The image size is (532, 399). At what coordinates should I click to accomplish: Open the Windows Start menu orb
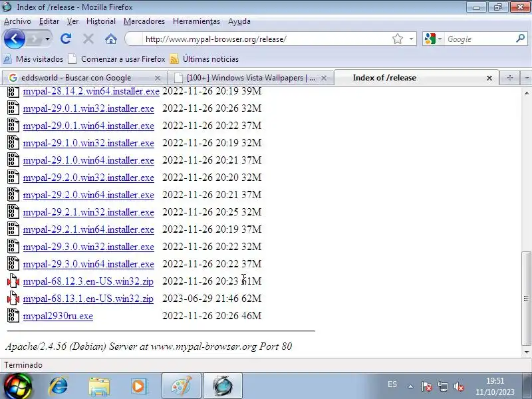[17, 386]
